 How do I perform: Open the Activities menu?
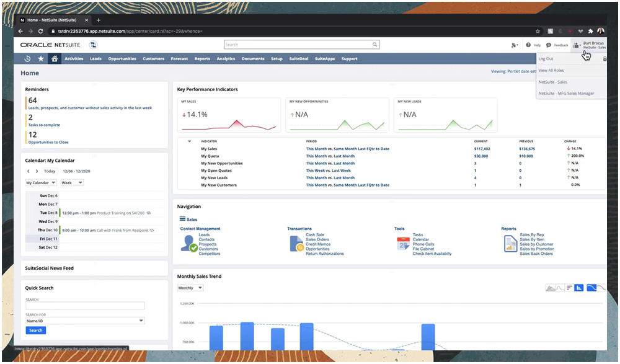[x=74, y=58]
